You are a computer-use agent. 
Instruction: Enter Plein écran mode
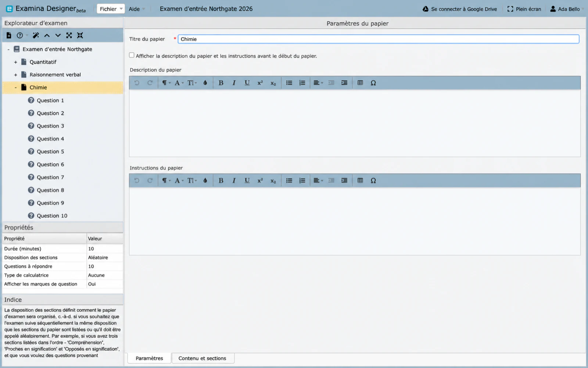tap(524, 9)
